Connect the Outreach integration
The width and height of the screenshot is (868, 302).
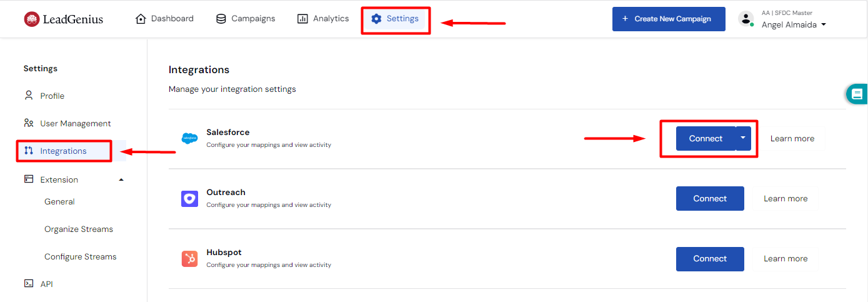point(710,199)
